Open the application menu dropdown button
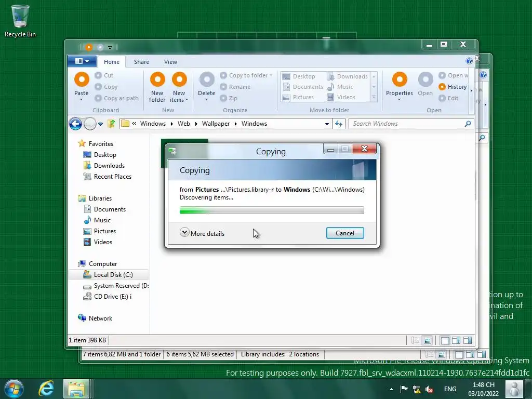The width and height of the screenshot is (532, 399). (x=82, y=61)
